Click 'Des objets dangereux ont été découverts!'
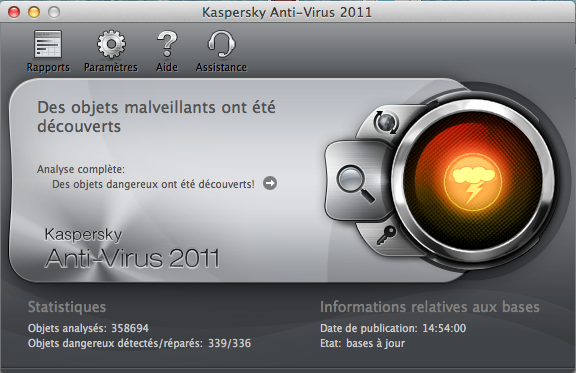Screen dimensions: 576x373 point(153,184)
